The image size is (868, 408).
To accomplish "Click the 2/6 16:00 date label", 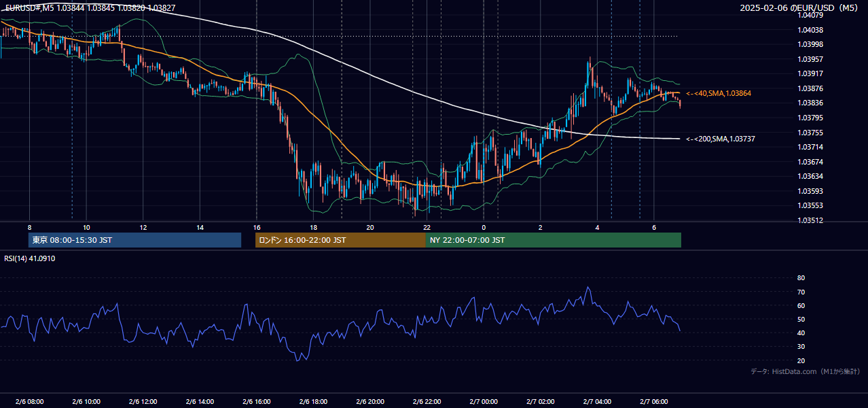I will click(256, 401).
